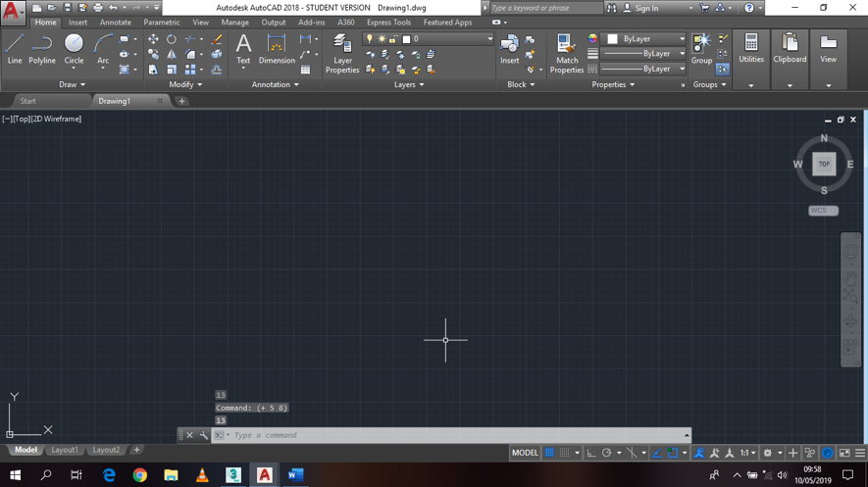The height and width of the screenshot is (487, 868).
Task: Open the annotation scale 1:1 dropdown
Action: pyautogui.click(x=748, y=453)
